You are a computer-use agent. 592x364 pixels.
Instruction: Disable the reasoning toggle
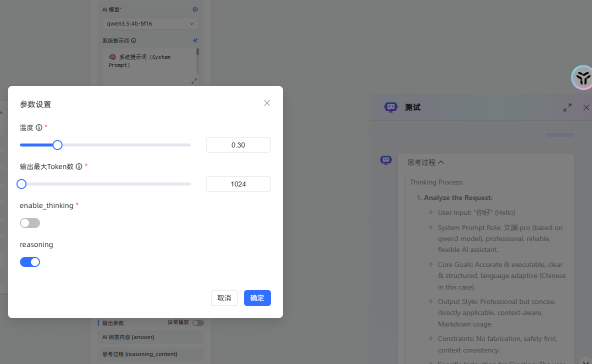pos(30,262)
